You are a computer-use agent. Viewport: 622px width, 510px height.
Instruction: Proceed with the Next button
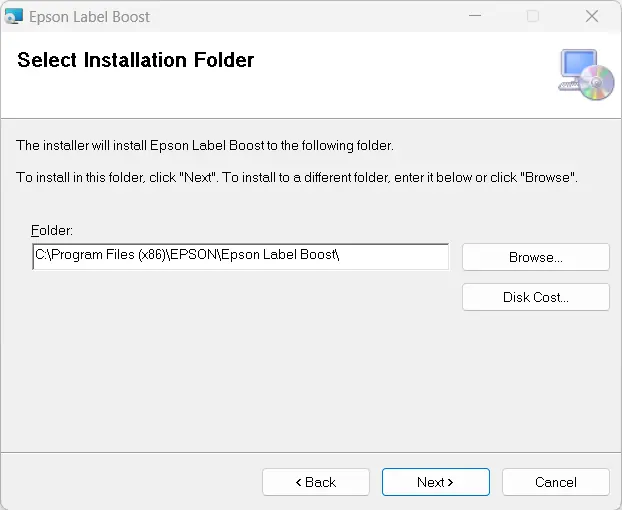click(436, 482)
